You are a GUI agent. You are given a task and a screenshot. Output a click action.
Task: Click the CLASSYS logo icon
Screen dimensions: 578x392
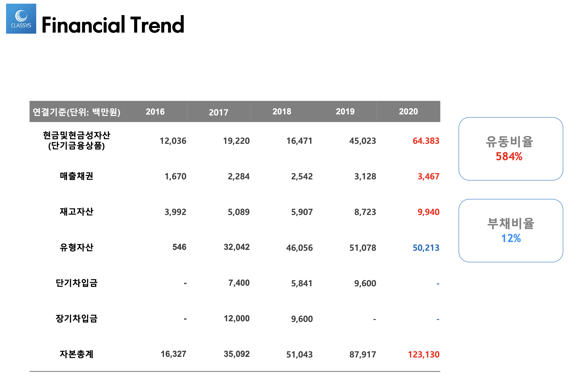click(21, 19)
